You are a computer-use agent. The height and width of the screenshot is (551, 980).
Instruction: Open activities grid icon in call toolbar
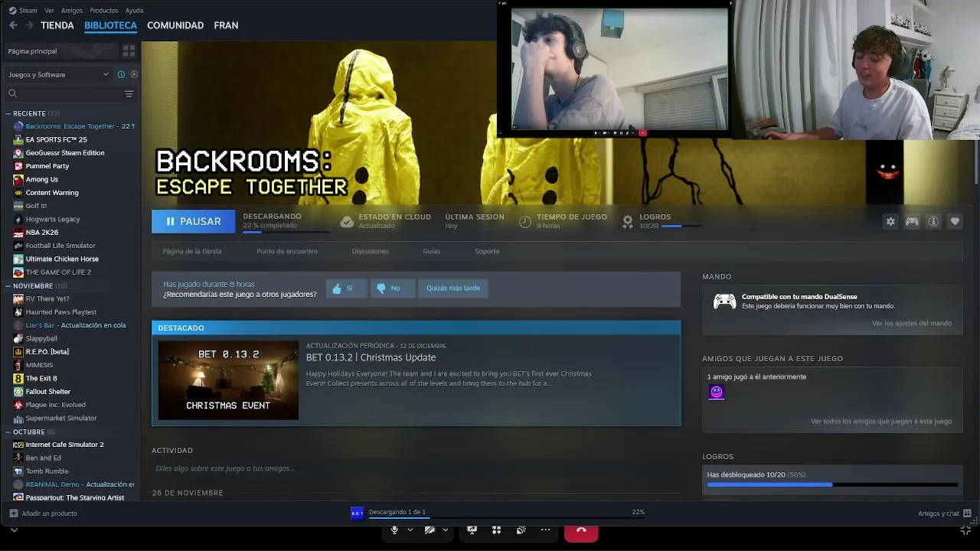coord(496,530)
